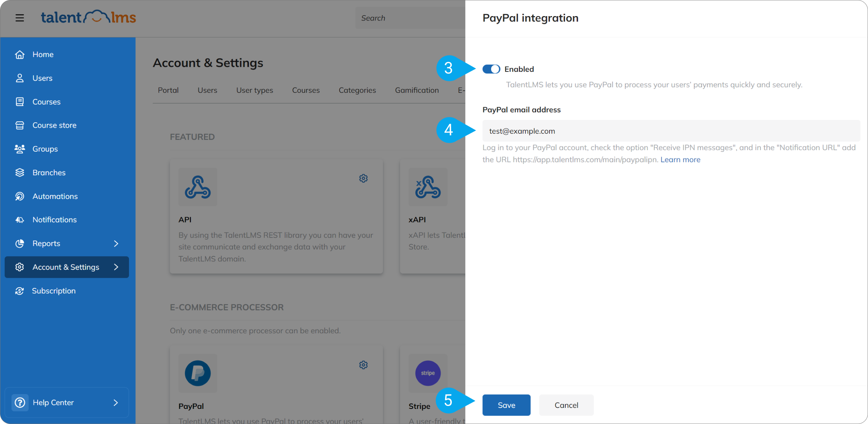Click the Home house icon

click(19, 54)
